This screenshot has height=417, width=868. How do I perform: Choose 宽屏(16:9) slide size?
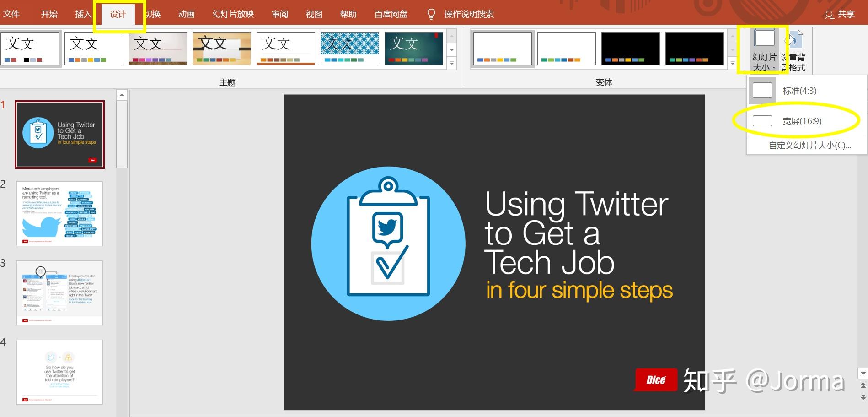(x=807, y=121)
